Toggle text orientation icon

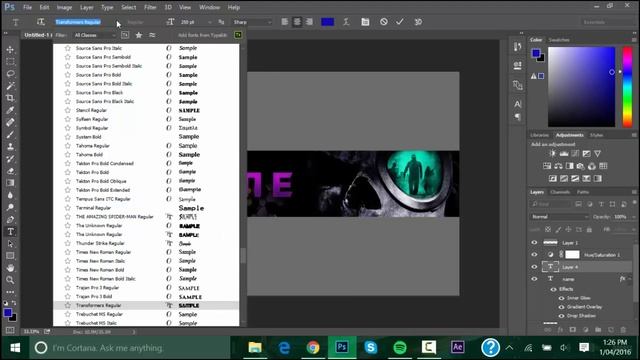click(x=40, y=22)
